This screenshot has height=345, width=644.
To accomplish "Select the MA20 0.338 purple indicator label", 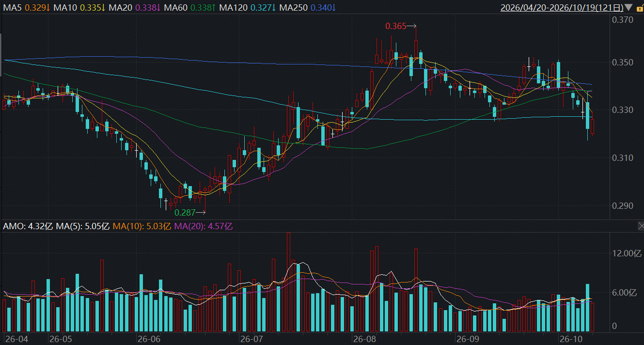I will coord(135,8).
